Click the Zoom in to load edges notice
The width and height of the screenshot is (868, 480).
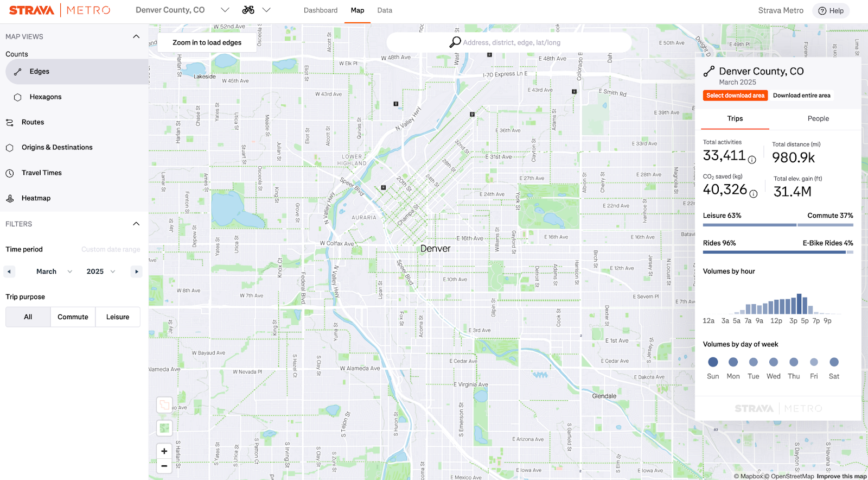pyautogui.click(x=207, y=42)
